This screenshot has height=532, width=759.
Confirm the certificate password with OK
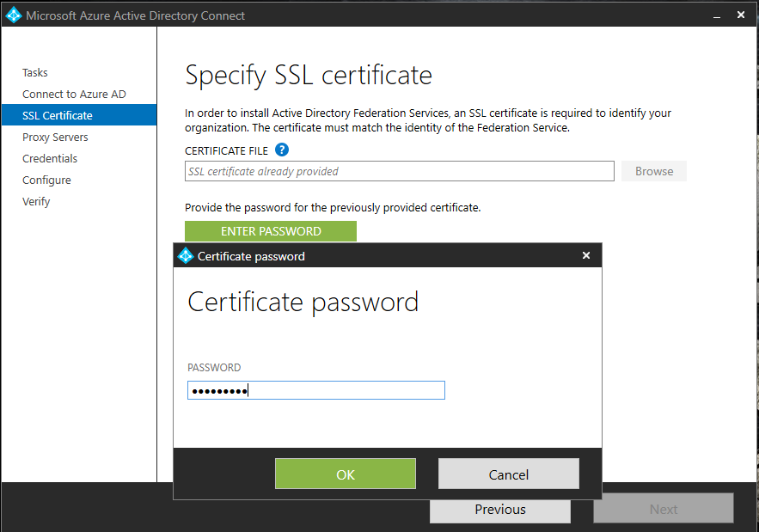click(345, 474)
